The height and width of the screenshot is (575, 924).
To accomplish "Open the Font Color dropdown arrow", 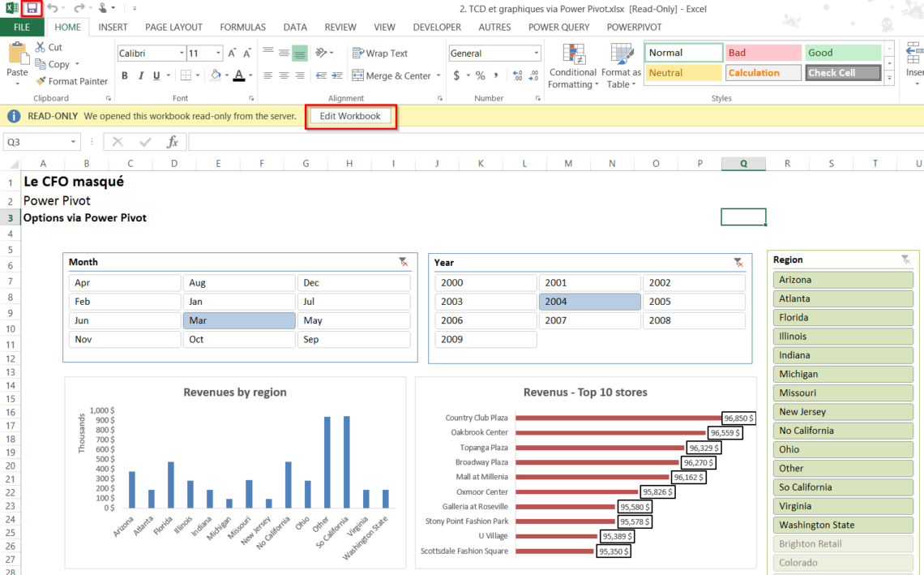I will click(x=251, y=75).
